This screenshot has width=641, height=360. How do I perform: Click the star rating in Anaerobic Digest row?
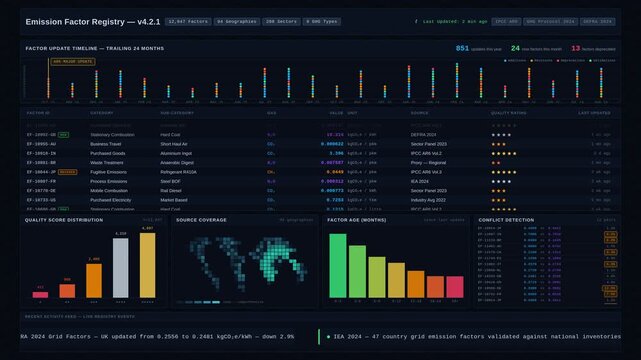click(x=496, y=163)
